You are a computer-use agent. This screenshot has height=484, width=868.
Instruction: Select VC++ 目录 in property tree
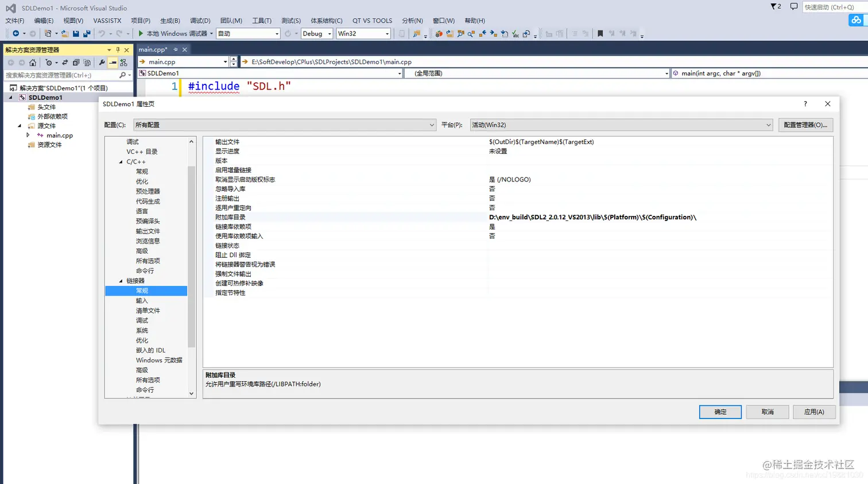pos(142,152)
